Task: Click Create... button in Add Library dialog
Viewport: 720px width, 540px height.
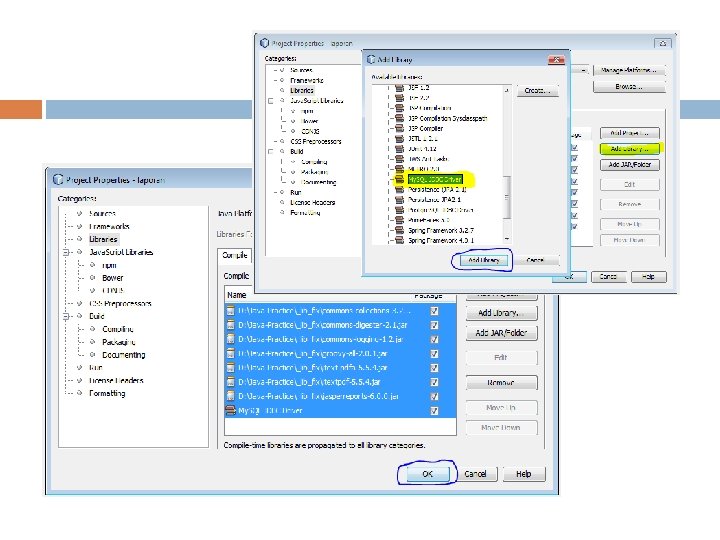Action: coord(537,90)
